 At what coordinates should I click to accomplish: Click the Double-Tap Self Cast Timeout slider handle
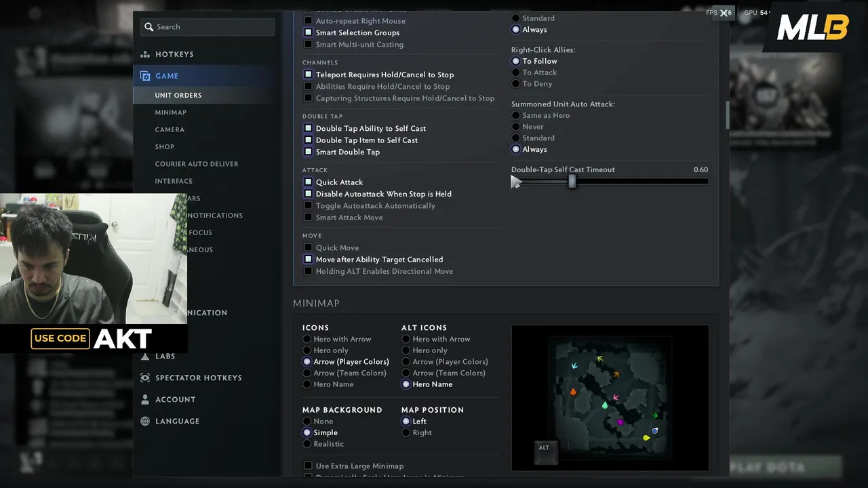tap(572, 182)
